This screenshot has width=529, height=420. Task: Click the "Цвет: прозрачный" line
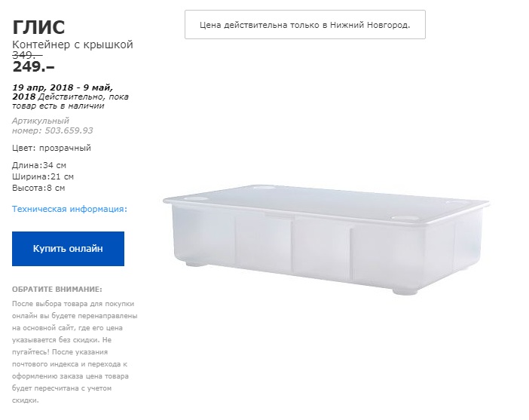point(52,148)
